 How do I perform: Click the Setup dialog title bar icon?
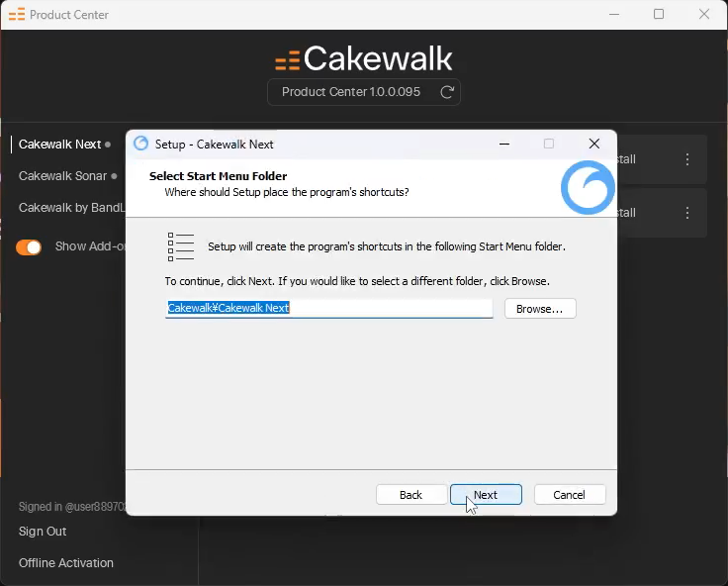click(x=141, y=144)
